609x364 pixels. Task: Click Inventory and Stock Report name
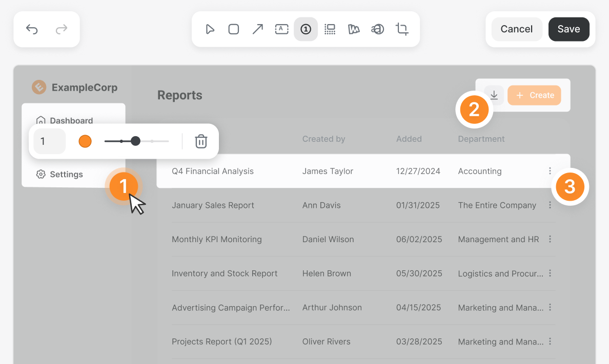pos(225,273)
